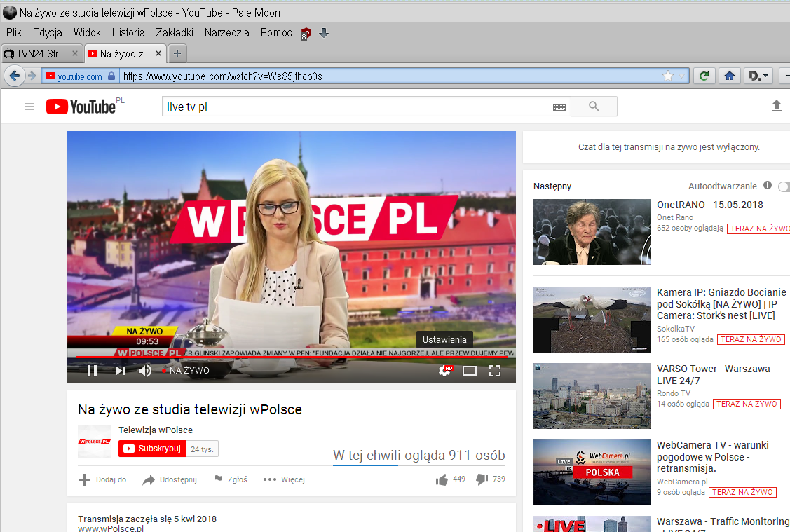The image size is (790, 532).
Task: Reload the page with the green refresh icon
Action: [x=704, y=76]
